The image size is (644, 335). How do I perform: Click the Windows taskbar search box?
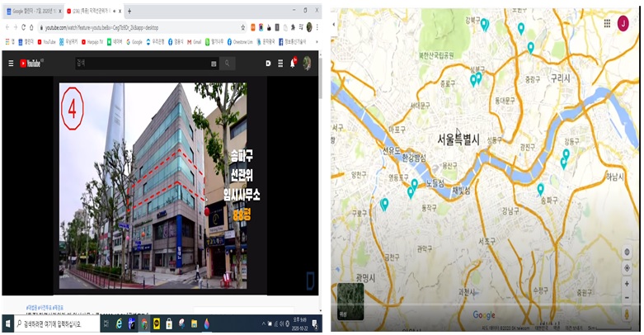[57, 324]
